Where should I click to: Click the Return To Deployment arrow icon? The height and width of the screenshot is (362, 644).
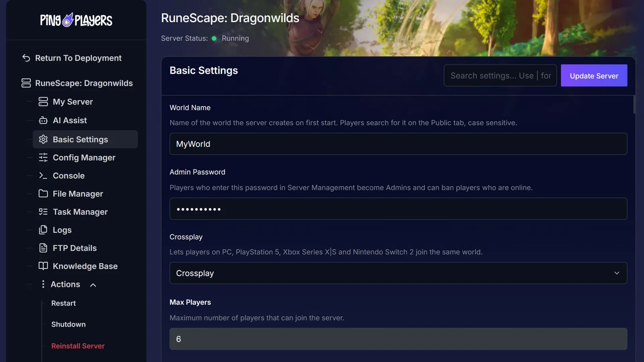coord(26,58)
